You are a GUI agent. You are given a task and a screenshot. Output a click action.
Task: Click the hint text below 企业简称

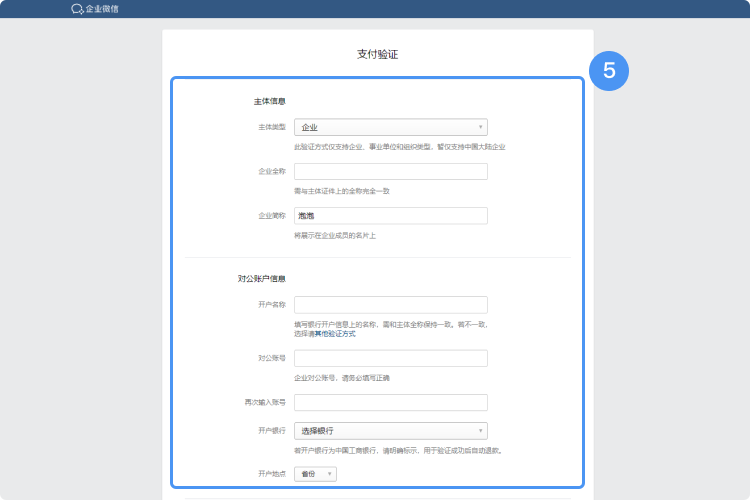point(334,235)
